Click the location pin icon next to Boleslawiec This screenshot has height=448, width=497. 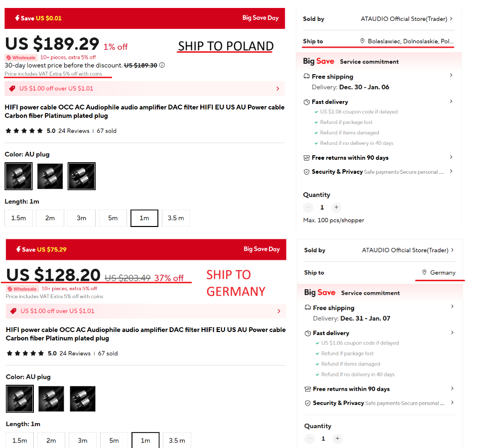click(362, 41)
